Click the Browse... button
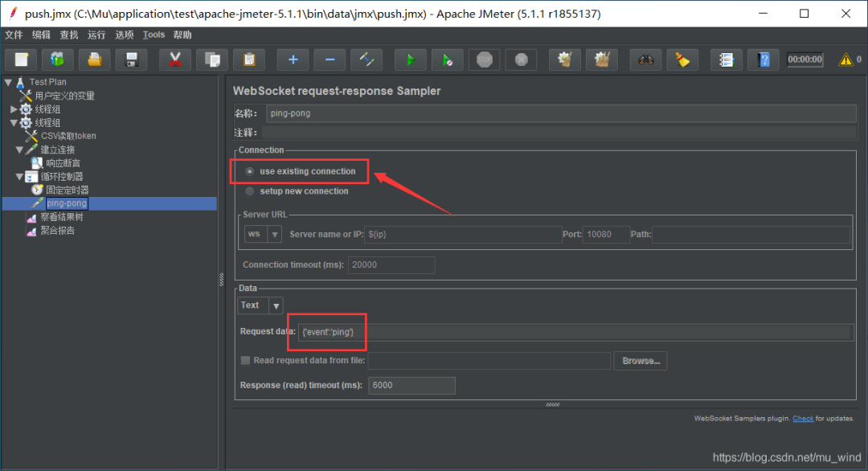 coord(641,361)
